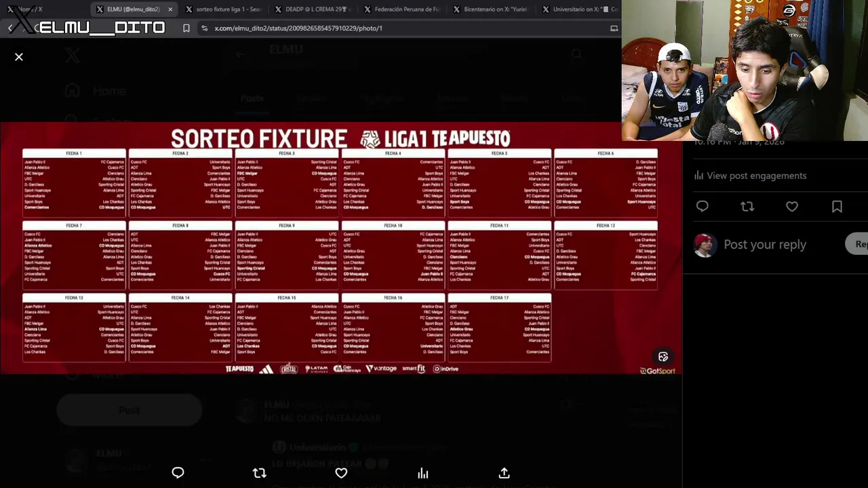Click the reply icon in the right sidebar
Viewport: 868px width, 488px height.
point(703,207)
